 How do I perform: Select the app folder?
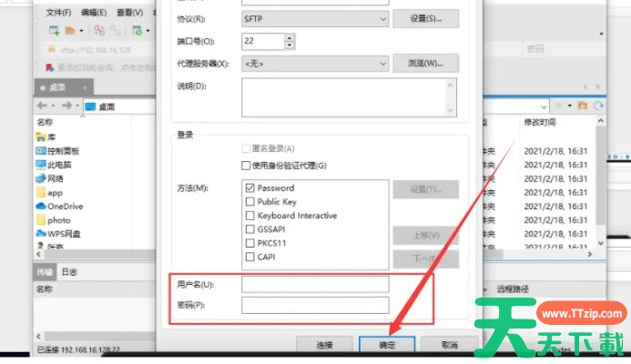[49, 192]
